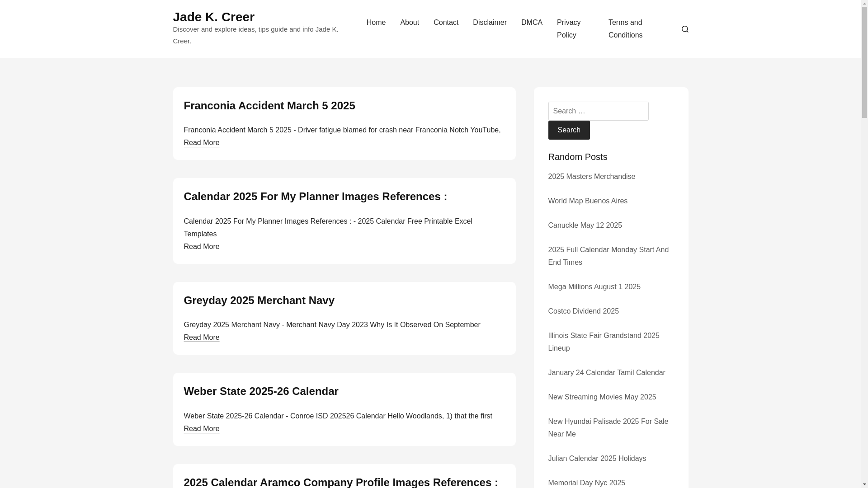The width and height of the screenshot is (868, 488).
Task: Click the Jade K. Creer site title
Action: click(x=213, y=17)
